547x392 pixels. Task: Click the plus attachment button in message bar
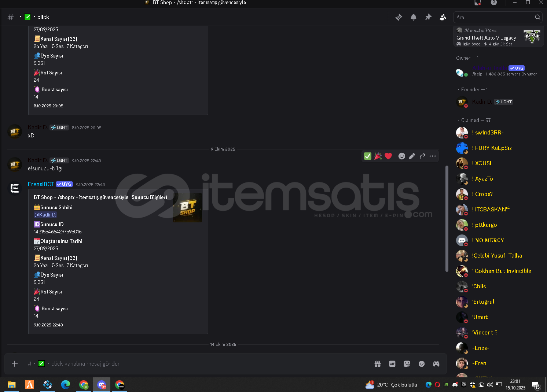15,364
